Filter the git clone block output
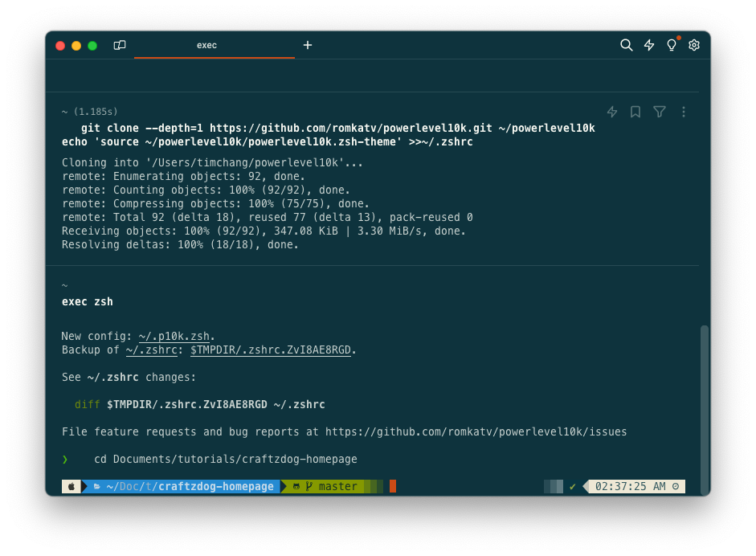 (x=659, y=112)
